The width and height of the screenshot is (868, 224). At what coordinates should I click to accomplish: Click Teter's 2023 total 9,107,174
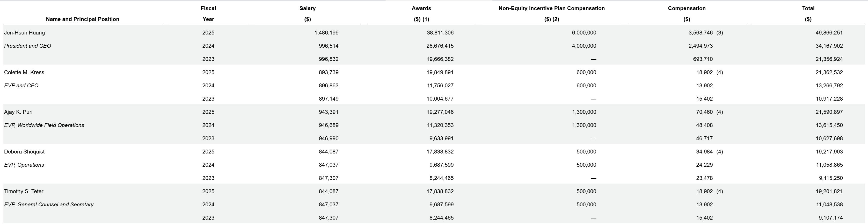click(x=831, y=218)
